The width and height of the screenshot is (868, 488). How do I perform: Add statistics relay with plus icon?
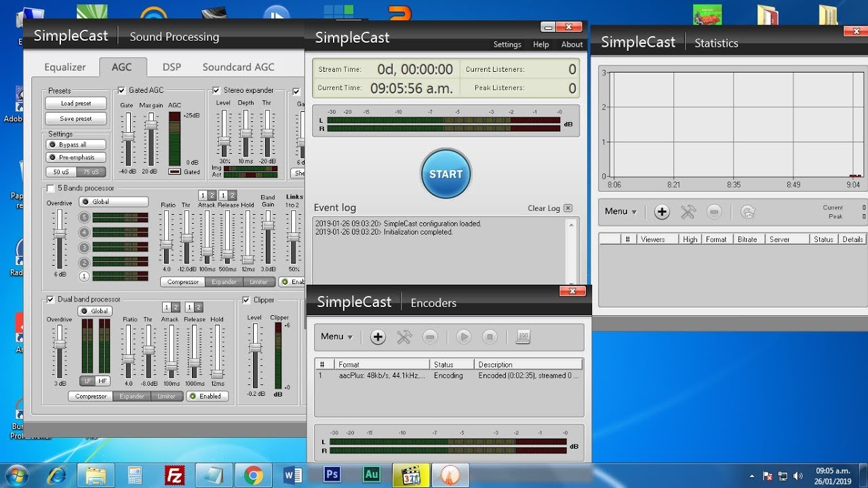tap(662, 212)
